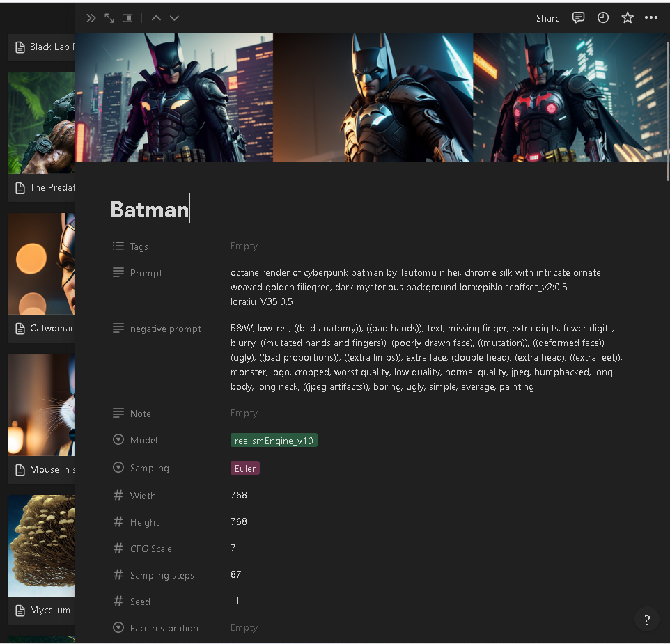Open the Prompt property label
Viewport: 670px width, 644px height.
[x=146, y=273]
